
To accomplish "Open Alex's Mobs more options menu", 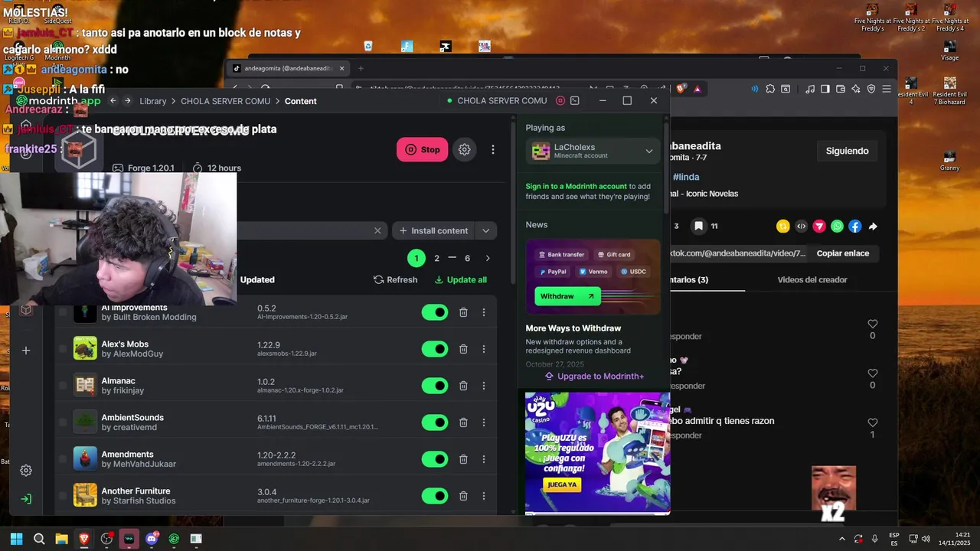I will click(483, 349).
